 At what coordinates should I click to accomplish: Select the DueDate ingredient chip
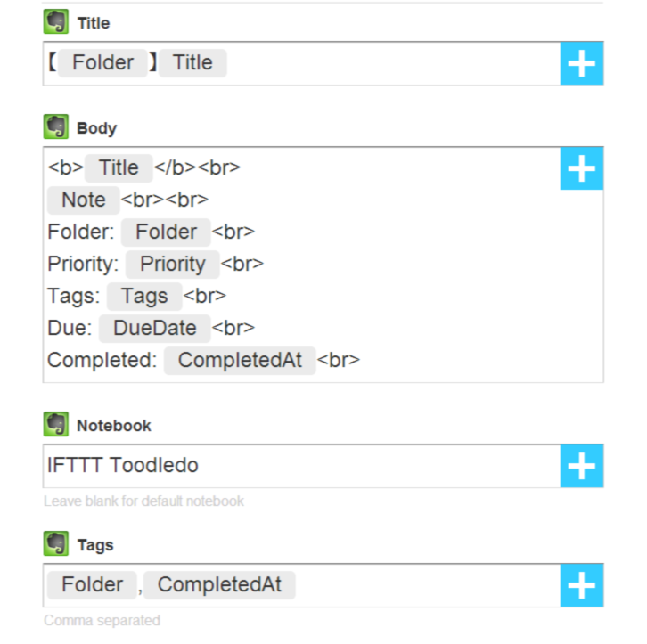tap(155, 328)
